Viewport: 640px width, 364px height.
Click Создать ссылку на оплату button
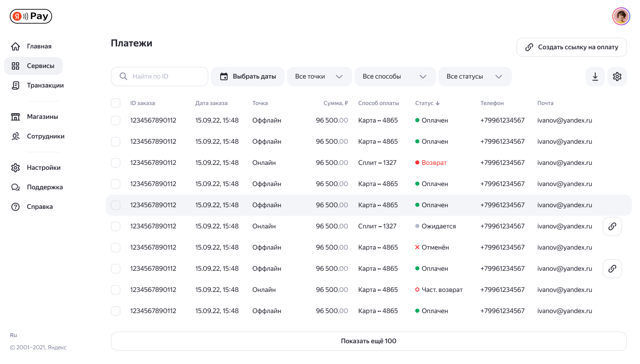[x=571, y=47]
